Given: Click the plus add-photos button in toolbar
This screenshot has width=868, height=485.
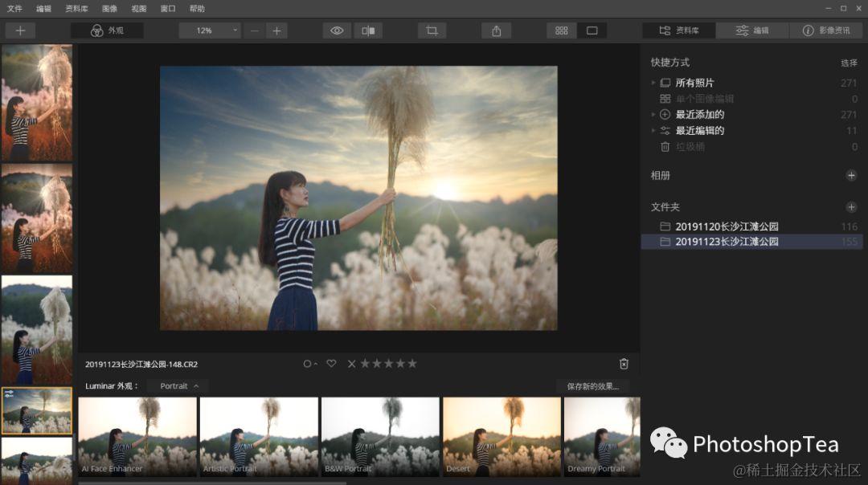Looking at the screenshot, I should coord(20,31).
